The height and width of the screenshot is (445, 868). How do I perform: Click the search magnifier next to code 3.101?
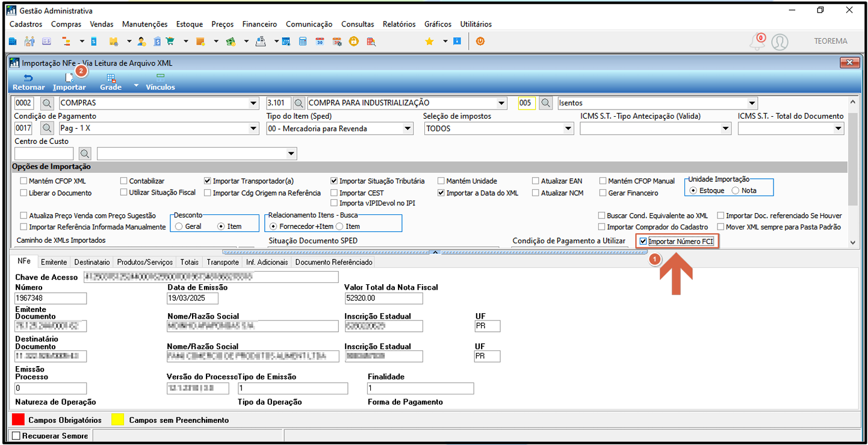pyautogui.click(x=299, y=103)
